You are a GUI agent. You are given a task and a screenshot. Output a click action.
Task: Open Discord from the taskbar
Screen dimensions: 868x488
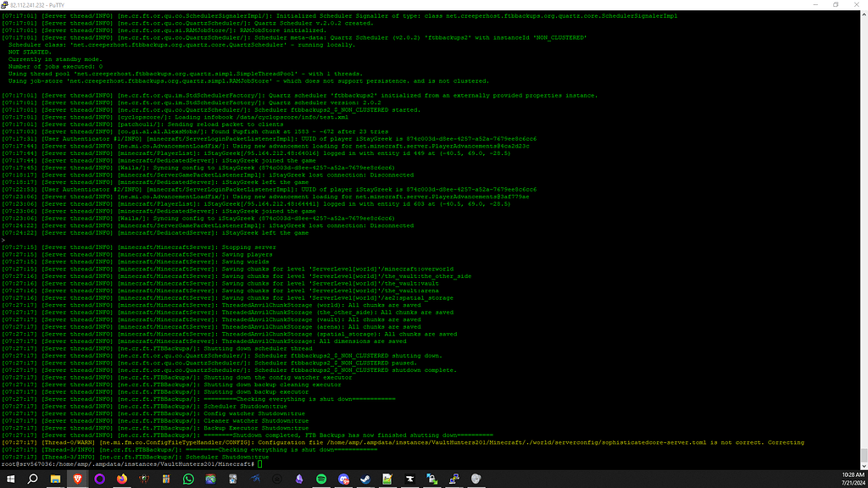[342, 479]
